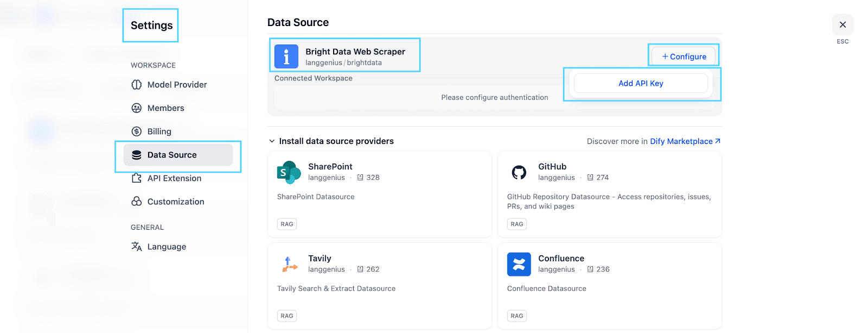Close settings with the X button

(843, 24)
